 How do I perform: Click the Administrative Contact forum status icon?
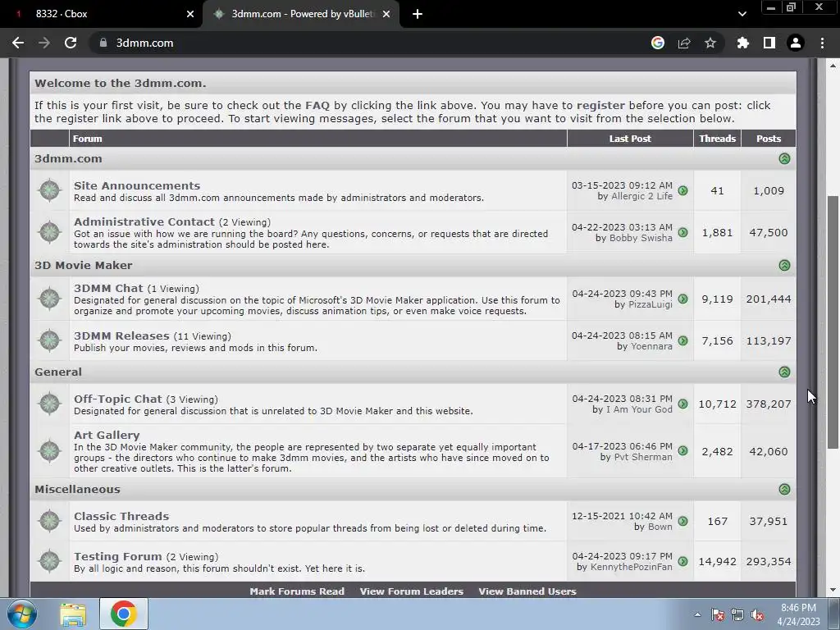(49, 232)
